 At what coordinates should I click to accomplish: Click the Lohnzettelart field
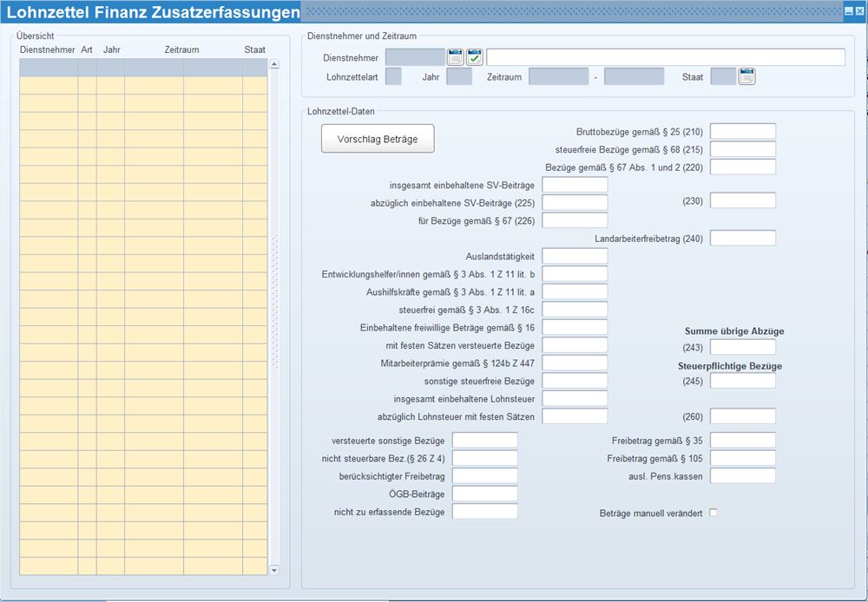click(393, 76)
